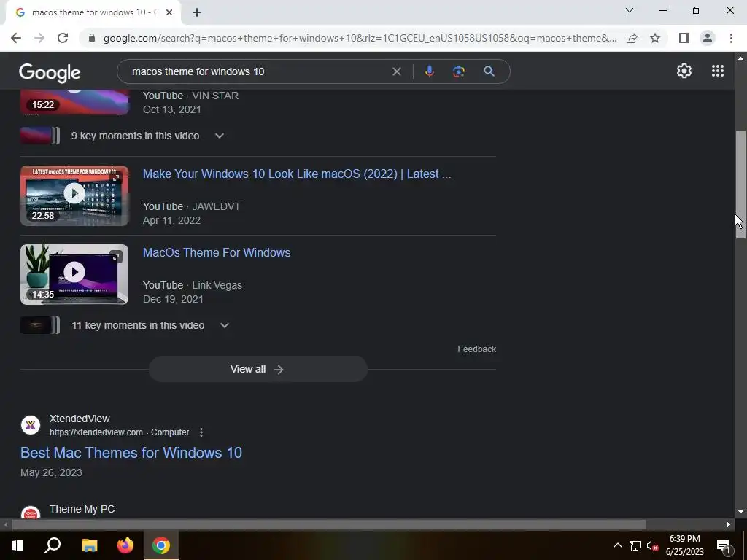Viewport: 747px width, 560px height.
Task: Click the scroll down arrow
Action: pyautogui.click(x=740, y=513)
